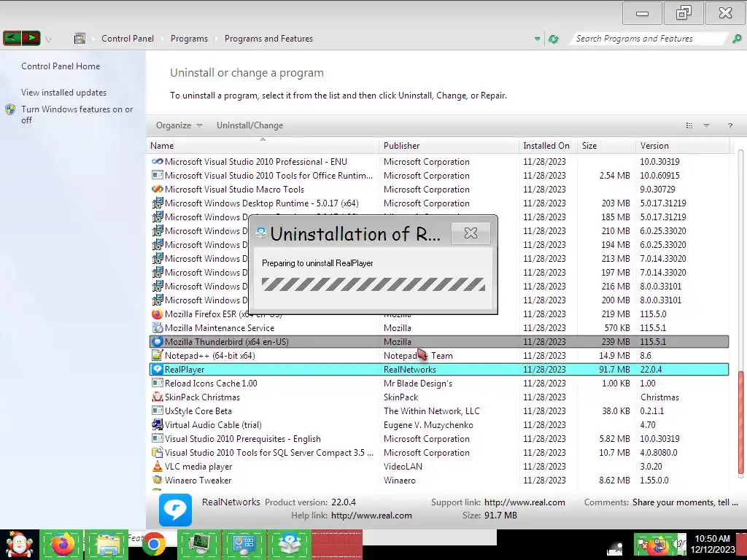
Task: Open the Santa Start button
Action: 19,544
